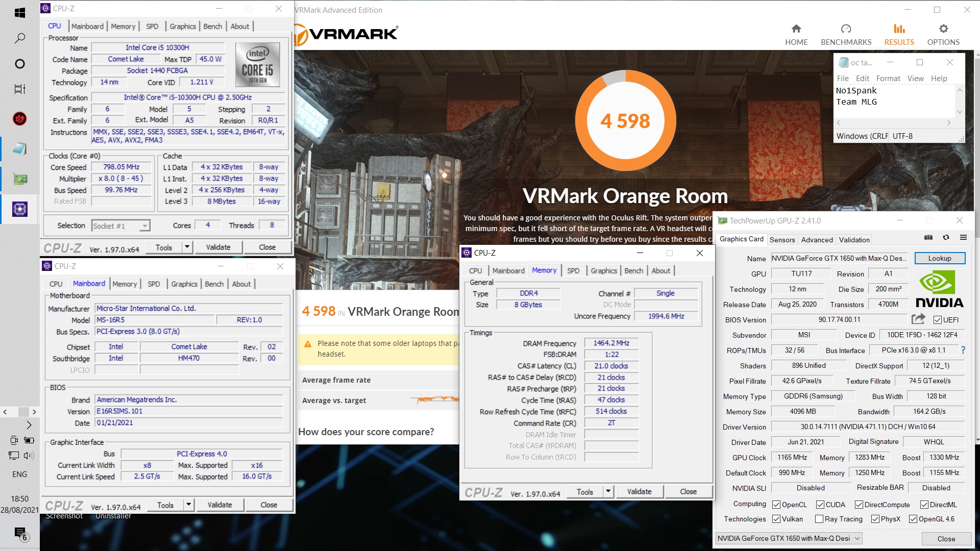Click the Bus Interface question mark in GPU-Z

(963, 350)
